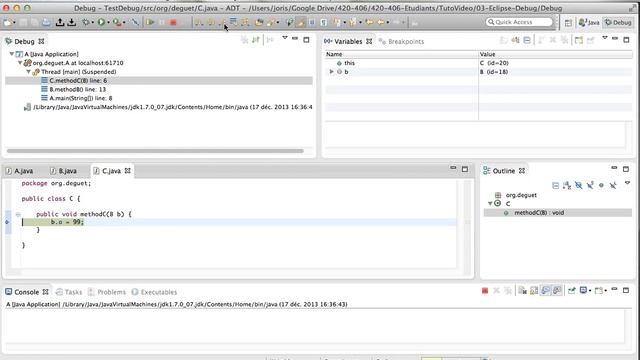The width and height of the screenshot is (640, 360).
Task: Click the download arrow icon in toolbar
Action: [x=71, y=22]
